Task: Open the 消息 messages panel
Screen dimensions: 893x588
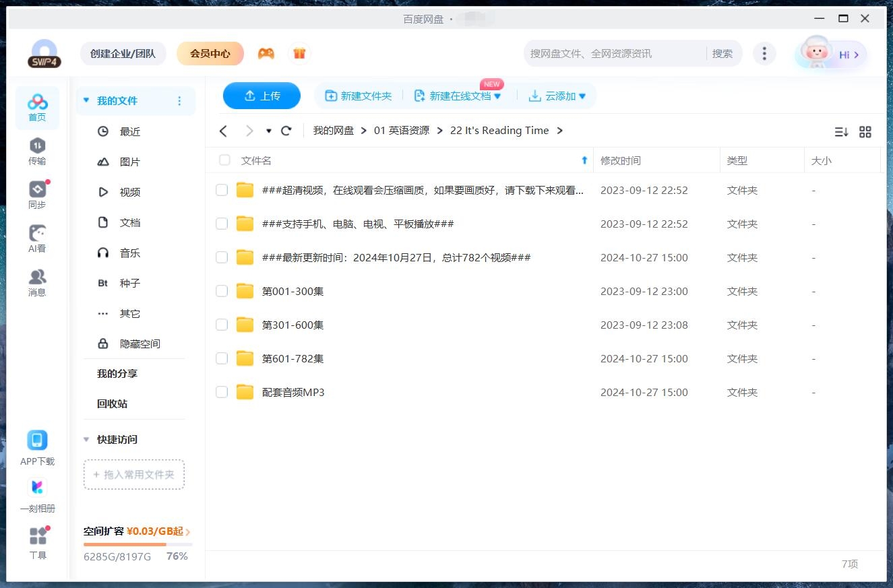Action: pos(37,283)
